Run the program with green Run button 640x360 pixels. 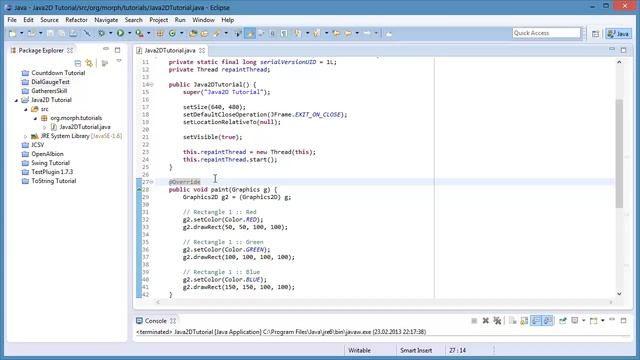coord(120,33)
